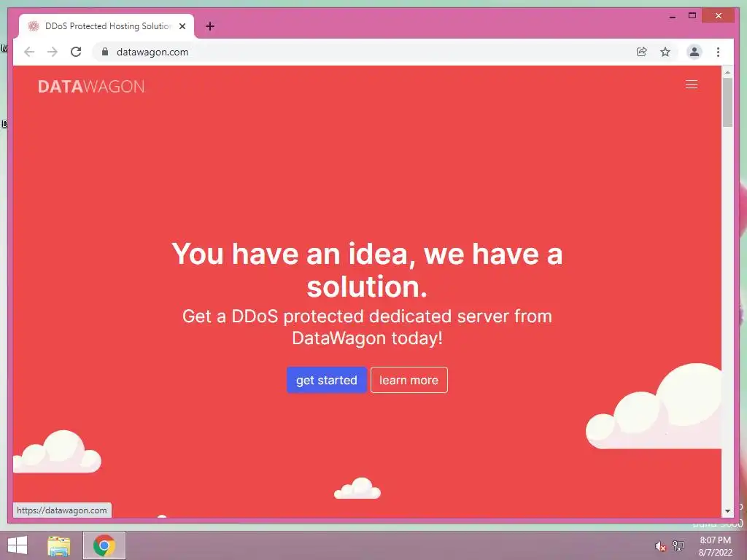Screen dimensions: 747x560
Task: Close the DDoS Protected Hosting tab
Action: pos(182,26)
